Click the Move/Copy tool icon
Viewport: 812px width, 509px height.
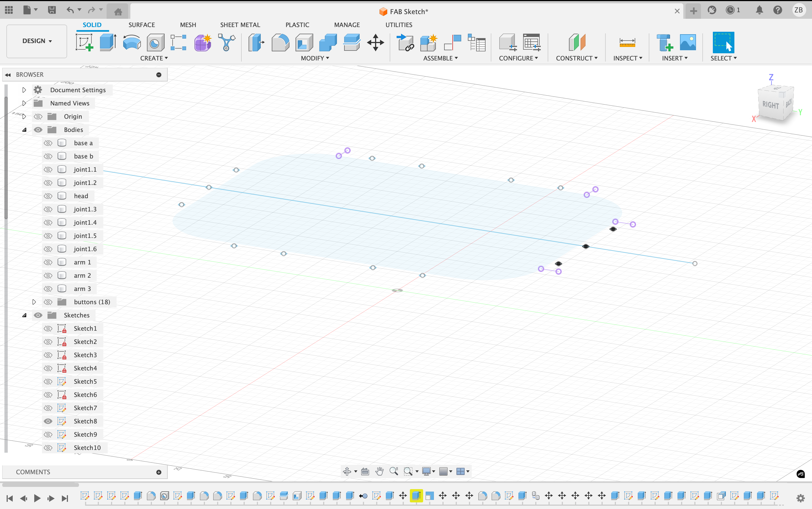(x=376, y=43)
